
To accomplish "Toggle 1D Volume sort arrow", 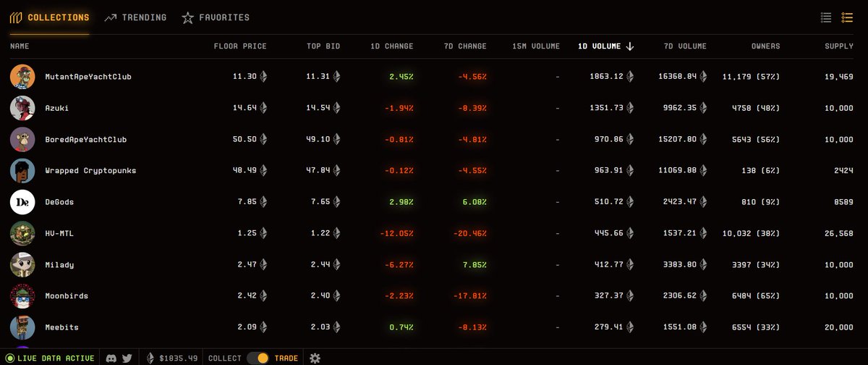I will pos(630,46).
